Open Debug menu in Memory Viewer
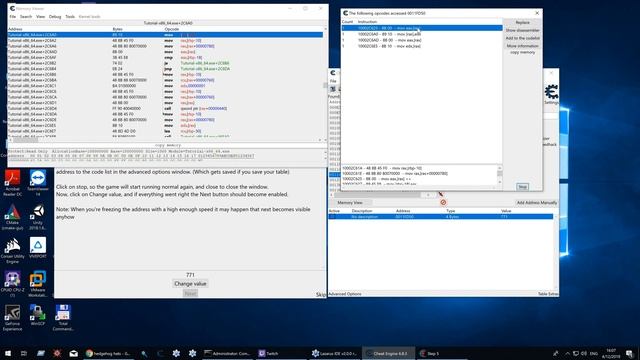 tap(55, 17)
